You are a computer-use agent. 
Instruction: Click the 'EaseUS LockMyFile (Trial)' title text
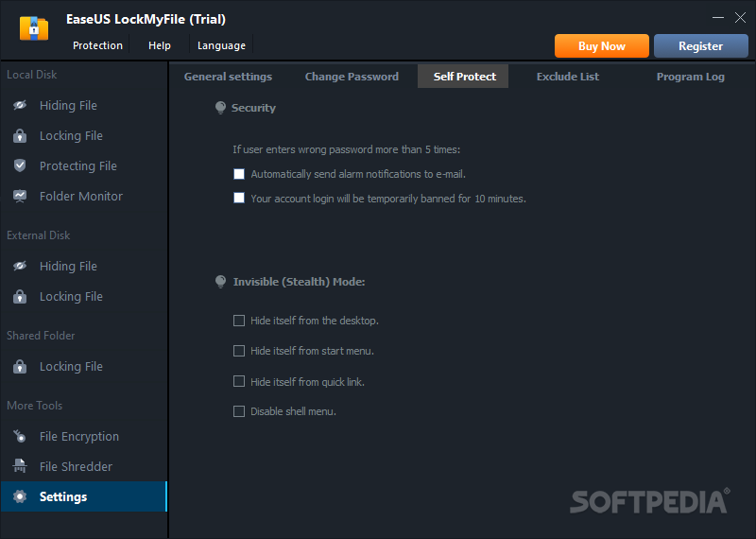(146, 19)
